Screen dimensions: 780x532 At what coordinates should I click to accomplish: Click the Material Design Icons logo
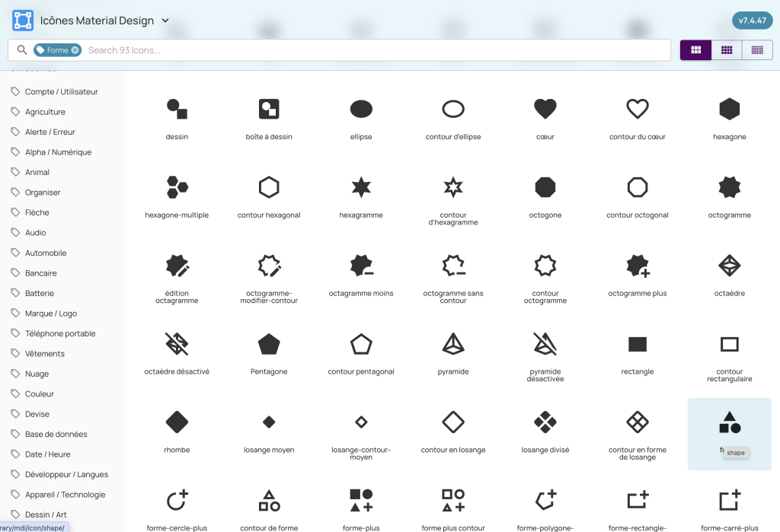(x=23, y=21)
